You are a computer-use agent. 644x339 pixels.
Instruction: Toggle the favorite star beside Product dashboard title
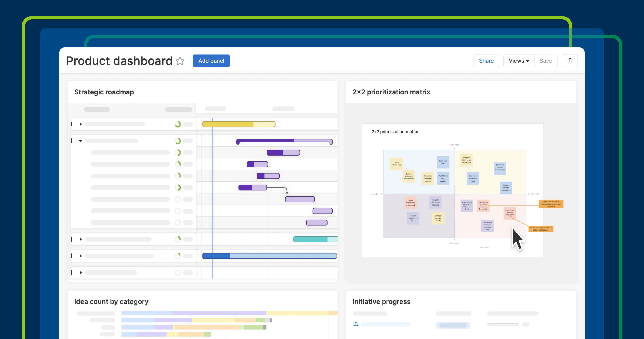[180, 61]
